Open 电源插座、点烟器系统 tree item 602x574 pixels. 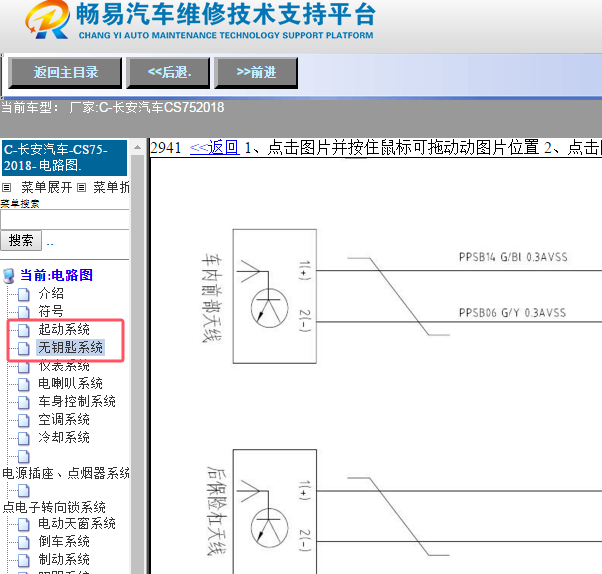[x=66, y=473]
